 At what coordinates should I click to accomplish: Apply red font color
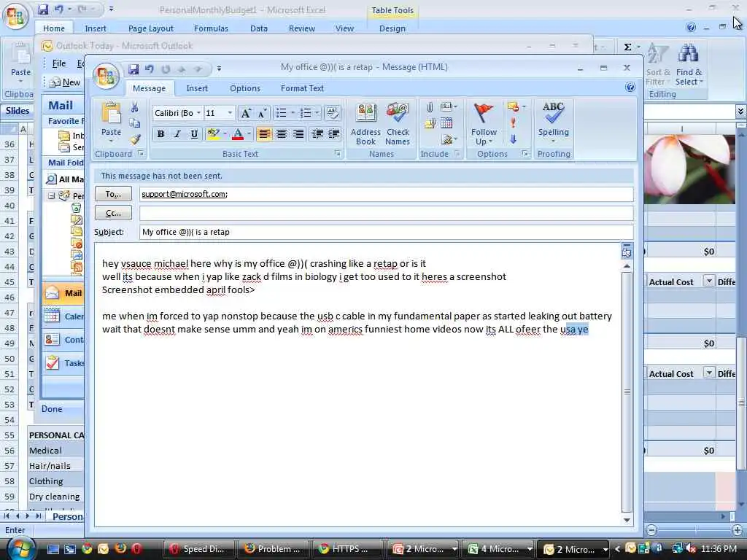point(238,134)
